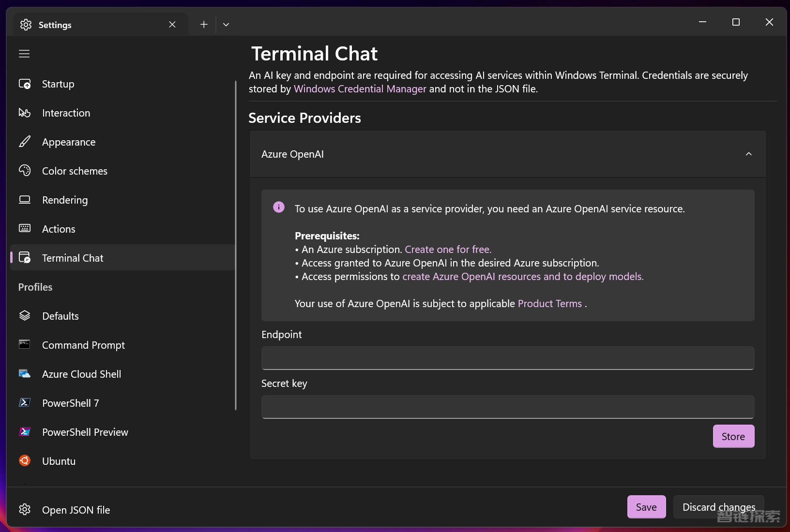
Task: Open the new tab profile dropdown
Action: tap(226, 24)
